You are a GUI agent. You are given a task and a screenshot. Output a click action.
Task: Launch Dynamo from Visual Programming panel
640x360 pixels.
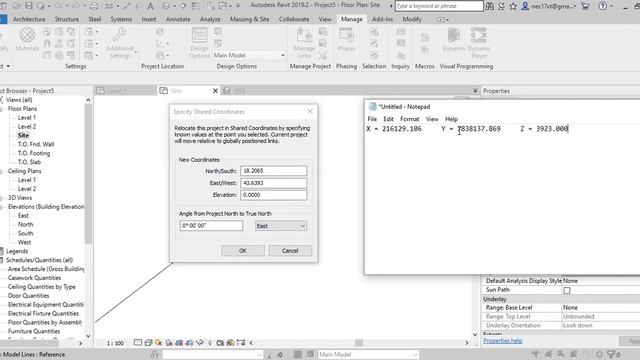pos(453,40)
